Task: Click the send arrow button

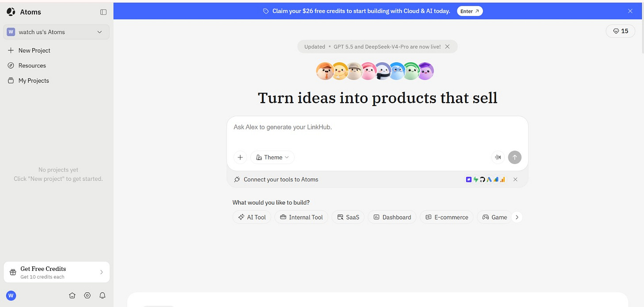Action: [515, 157]
